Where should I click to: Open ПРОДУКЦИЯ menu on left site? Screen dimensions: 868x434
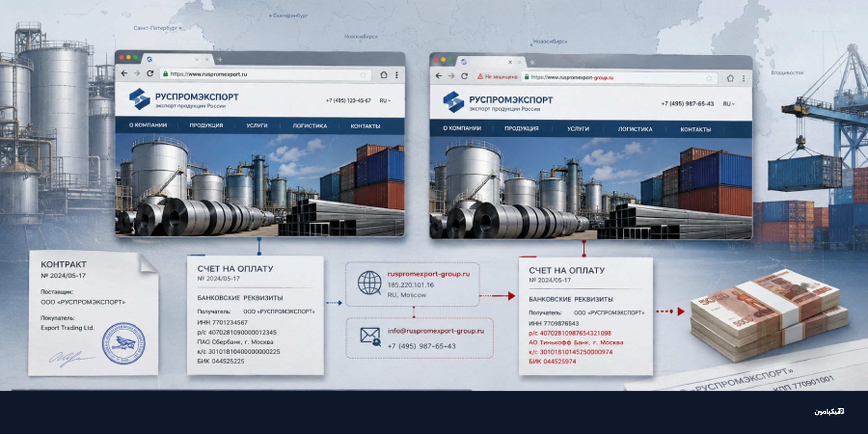[206, 125]
